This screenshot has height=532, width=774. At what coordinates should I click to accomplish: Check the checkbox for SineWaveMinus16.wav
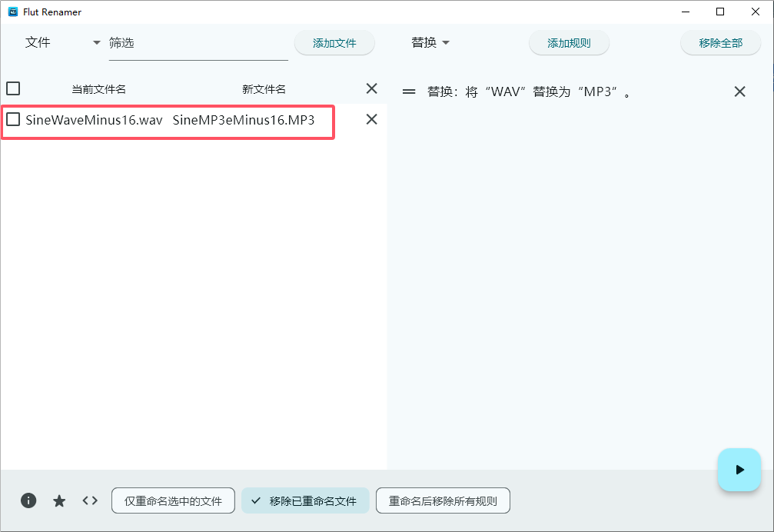coord(13,119)
